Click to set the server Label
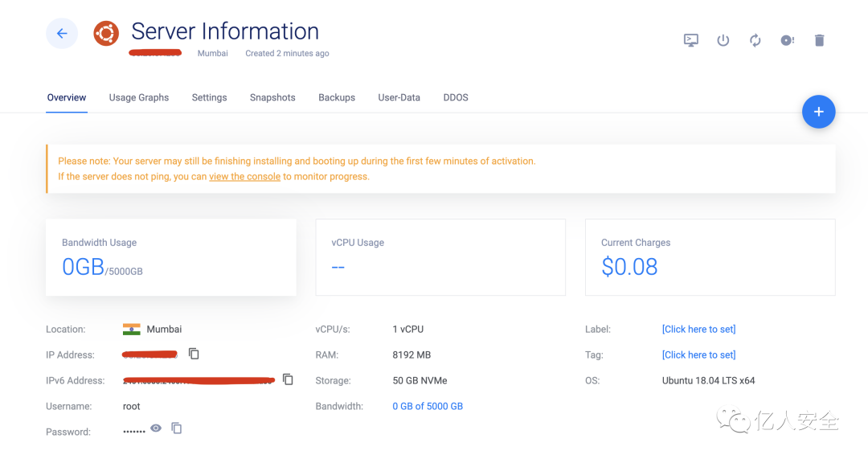Image resolution: width=868 pixels, height=459 pixels. tap(698, 329)
